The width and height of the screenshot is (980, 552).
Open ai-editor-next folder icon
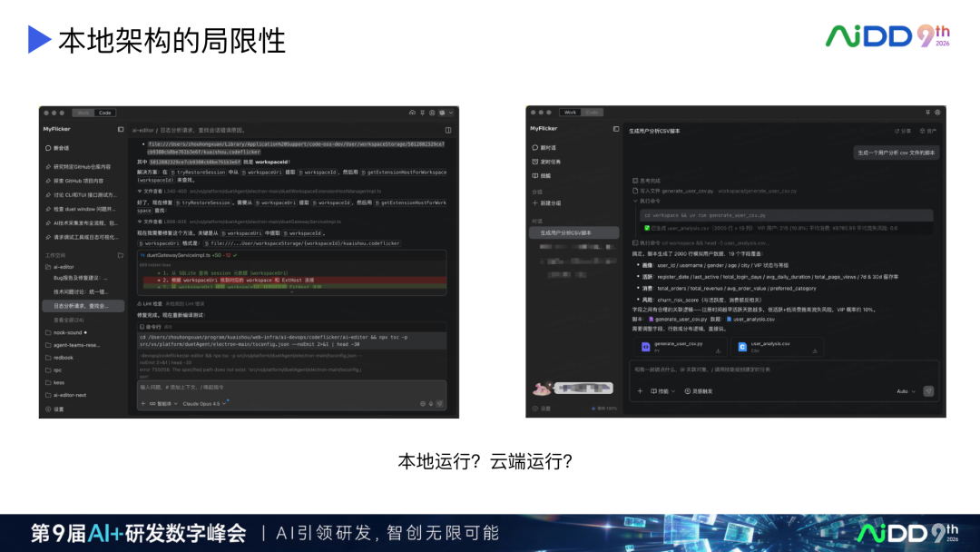pos(48,395)
